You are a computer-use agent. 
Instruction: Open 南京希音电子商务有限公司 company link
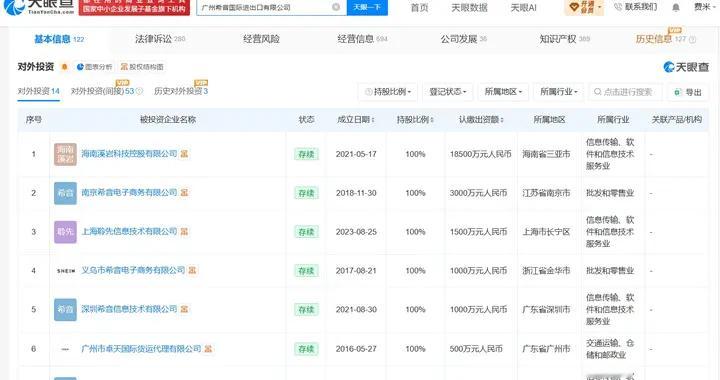point(129,193)
